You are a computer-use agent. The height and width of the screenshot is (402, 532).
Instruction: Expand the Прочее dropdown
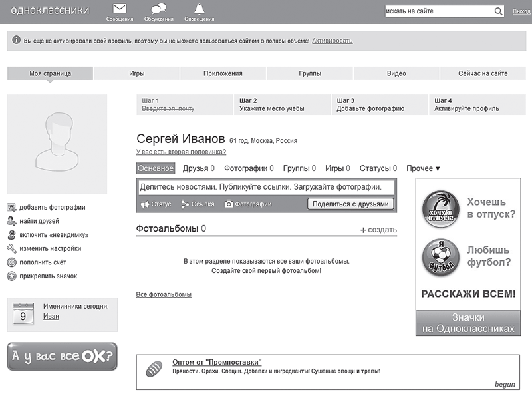(x=423, y=168)
